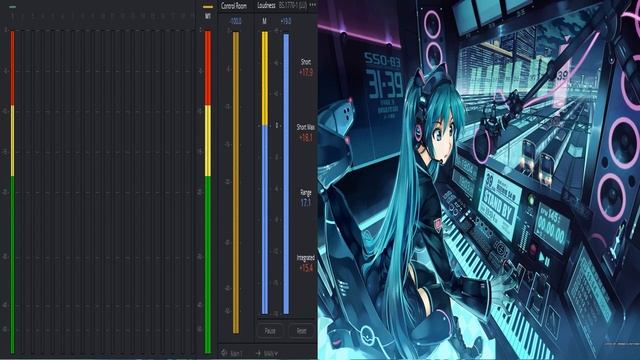Screen dimensions: 640x360
Task: Click the speaker icon next to Main 1
Action: pos(224,352)
